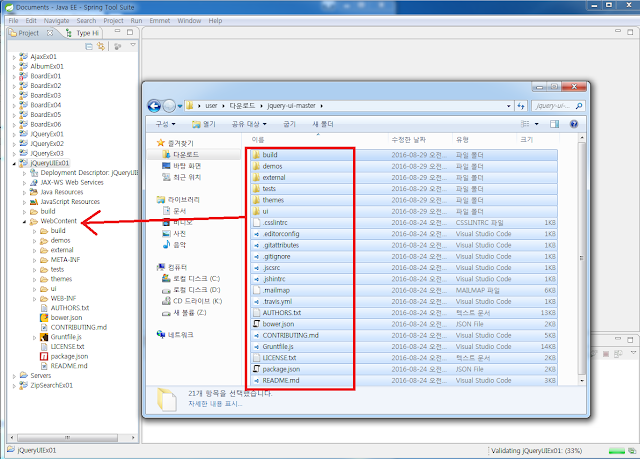Open the Emmet menu
This screenshot has height=459, width=640.
pos(160,21)
